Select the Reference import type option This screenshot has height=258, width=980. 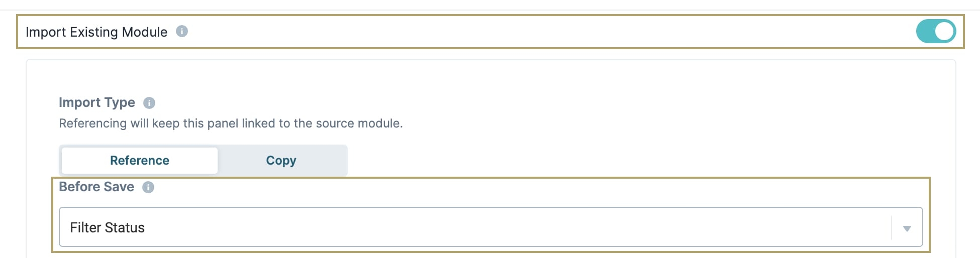coord(140,161)
